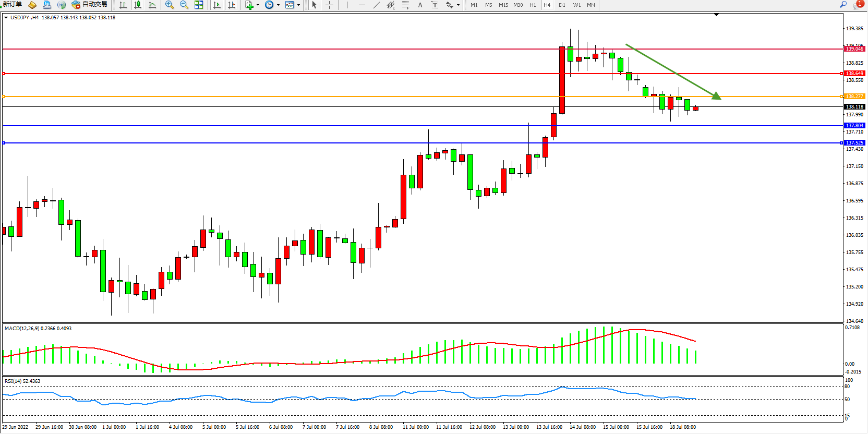
Task: Select the horizontal line drawing tool
Action: [x=361, y=5]
